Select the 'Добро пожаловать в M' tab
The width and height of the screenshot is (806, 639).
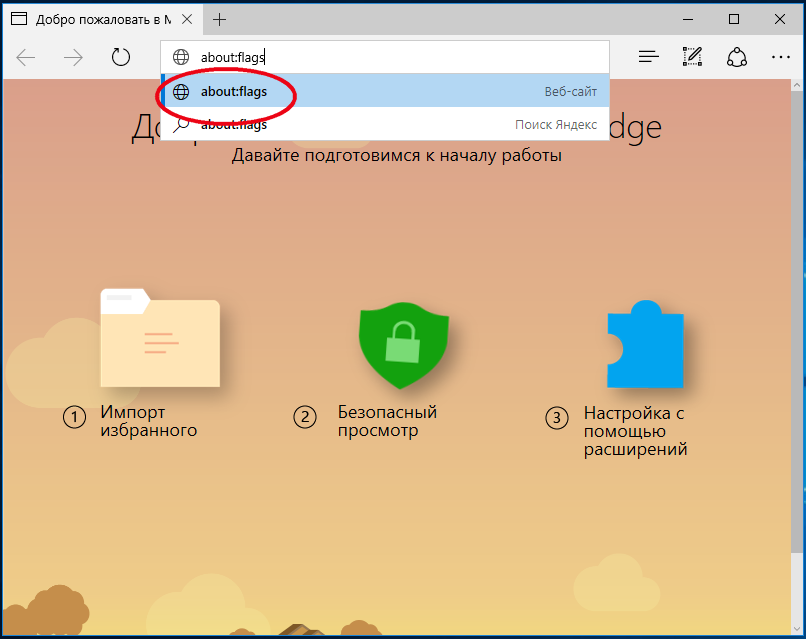(102, 20)
